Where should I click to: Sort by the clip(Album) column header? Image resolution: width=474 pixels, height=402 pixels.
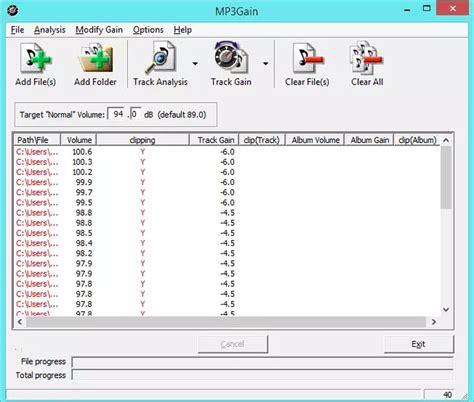(417, 140)
